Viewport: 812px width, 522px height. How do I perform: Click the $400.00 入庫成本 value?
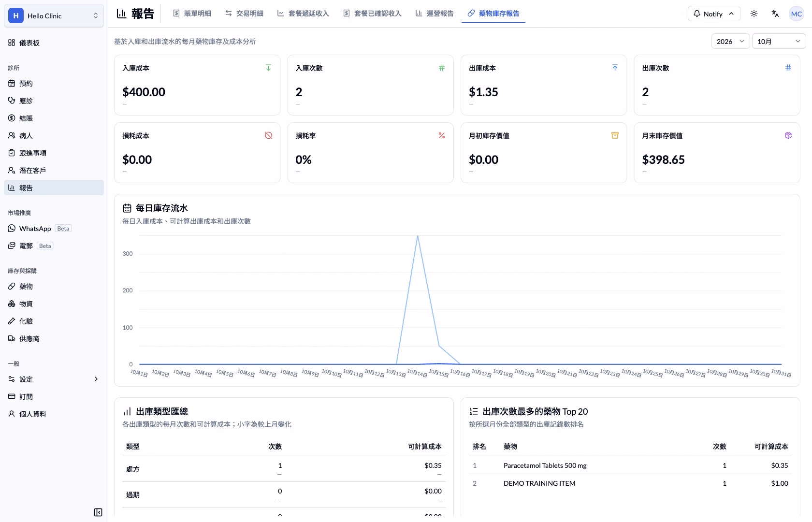[144, 92]
